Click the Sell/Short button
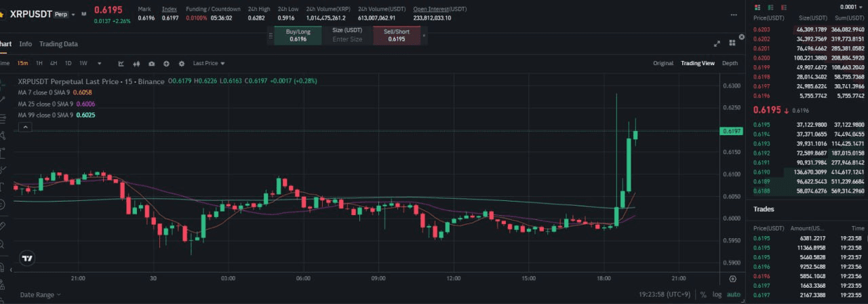Screen dimensions: 868x304 (397, 35)
